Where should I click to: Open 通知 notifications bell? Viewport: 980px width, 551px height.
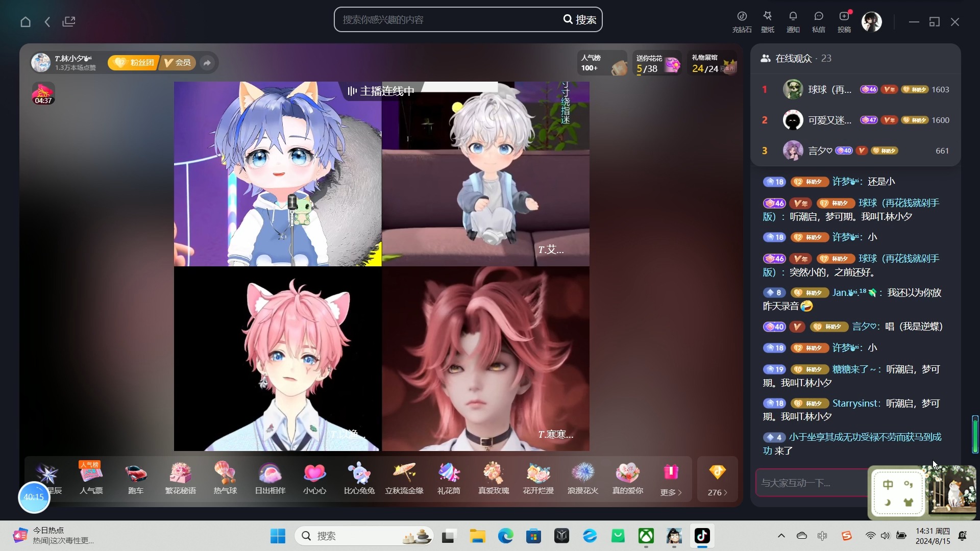click(793, 22)
